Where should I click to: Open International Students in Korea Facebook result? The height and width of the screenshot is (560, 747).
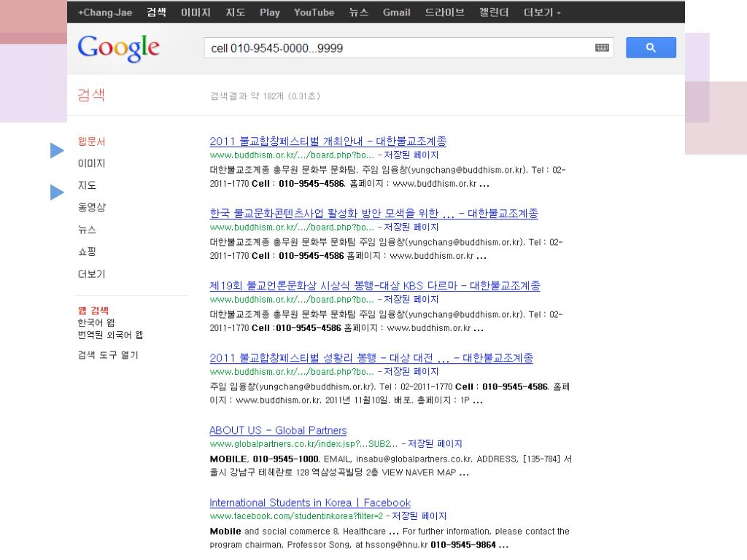(x=310, y=502)
